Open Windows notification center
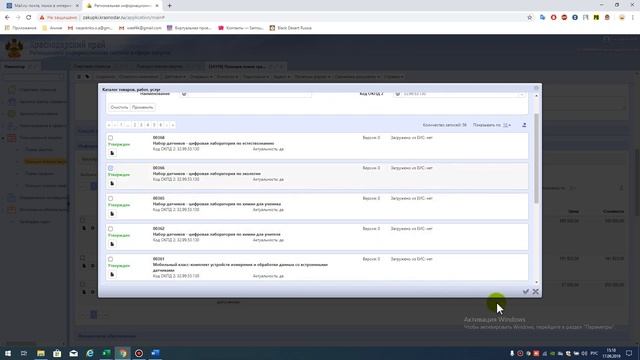640x360 pixels. (x=629, y=353)
